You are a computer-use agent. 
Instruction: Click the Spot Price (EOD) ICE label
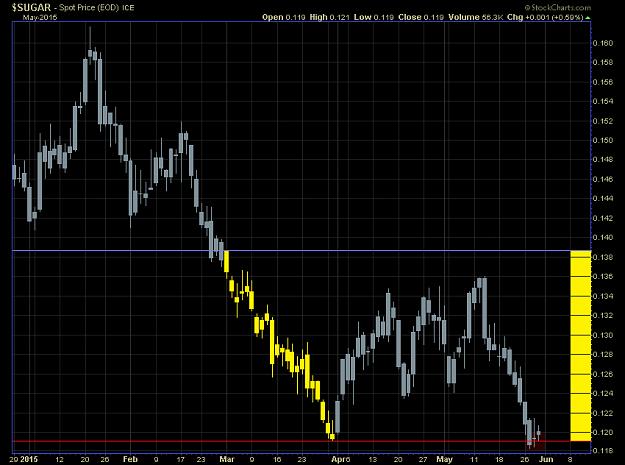click(97, 8)
